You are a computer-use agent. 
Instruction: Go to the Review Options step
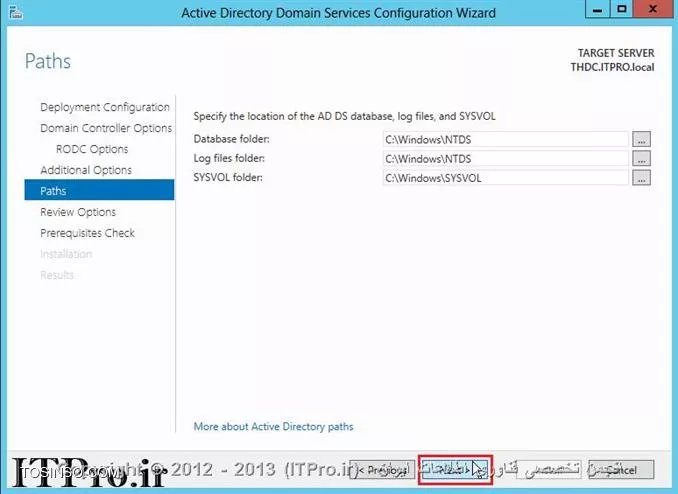pyautogui.click(x=78, y=212)
